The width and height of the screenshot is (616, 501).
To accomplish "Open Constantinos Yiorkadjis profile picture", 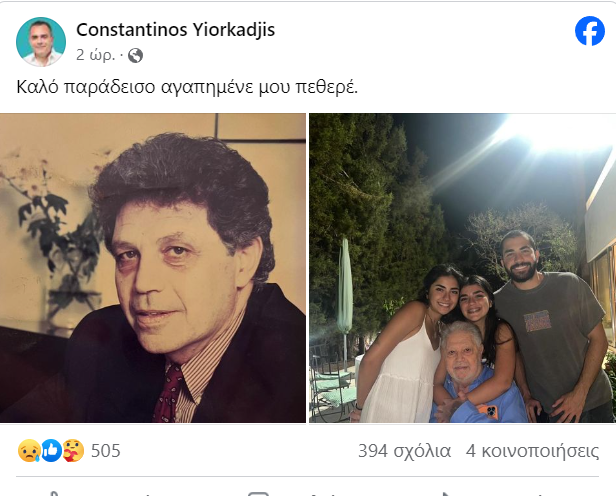I will pyautogui.click(x=41, y=42).
